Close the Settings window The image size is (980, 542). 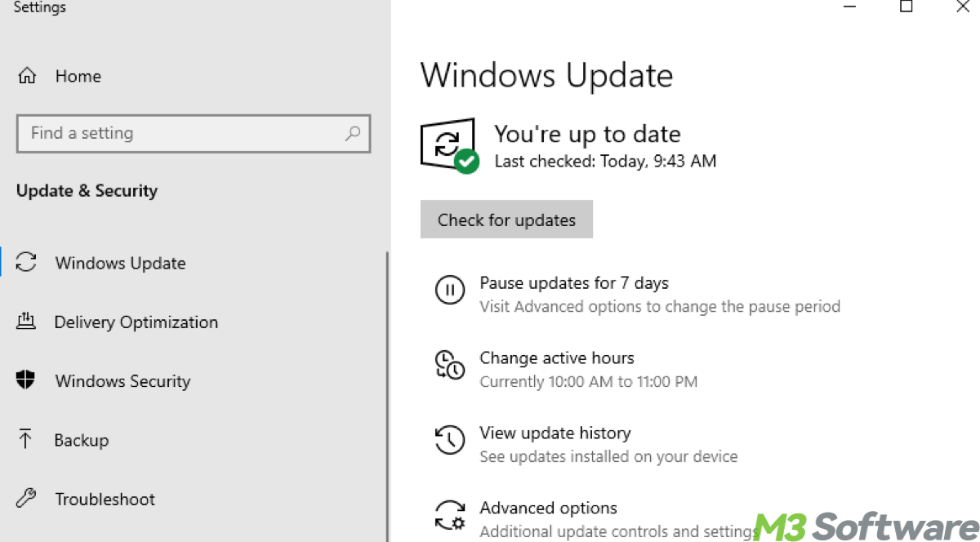[x=963, y=7]
